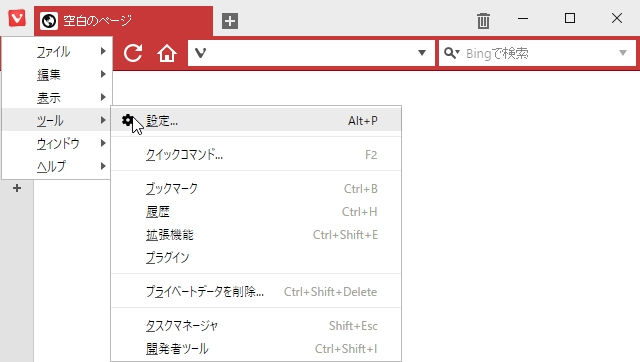Click the search engine magnifier icon
640x362 pixels.
point(451,53)
